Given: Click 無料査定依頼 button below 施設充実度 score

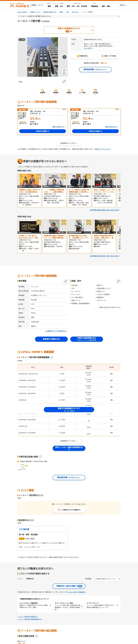Looking at the screenshot, I should click(95, 70).
